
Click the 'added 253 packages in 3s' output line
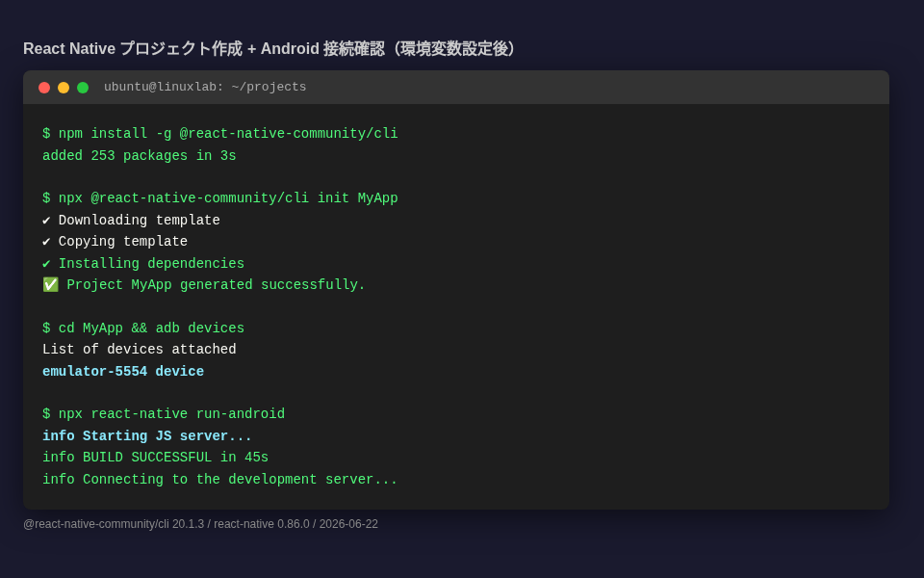point(139,156)
